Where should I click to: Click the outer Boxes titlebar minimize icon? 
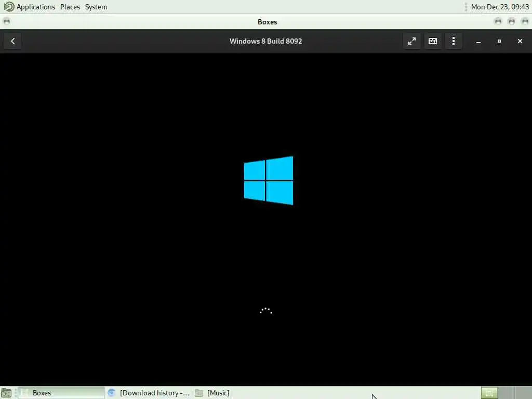tap(498, 22)
